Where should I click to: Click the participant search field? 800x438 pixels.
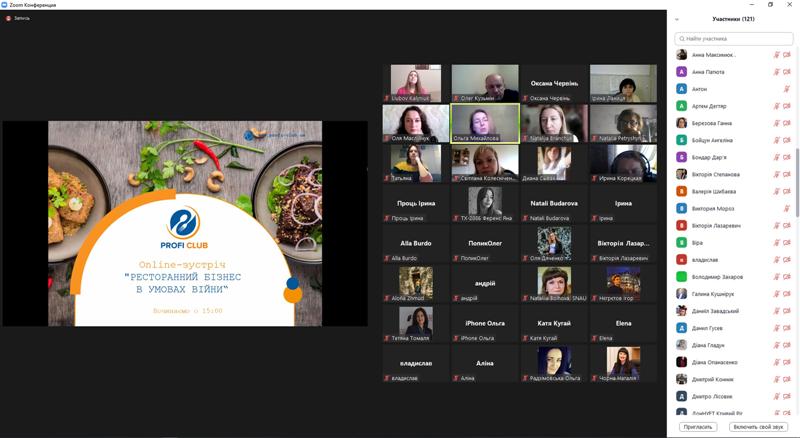[x=735, y=38]
